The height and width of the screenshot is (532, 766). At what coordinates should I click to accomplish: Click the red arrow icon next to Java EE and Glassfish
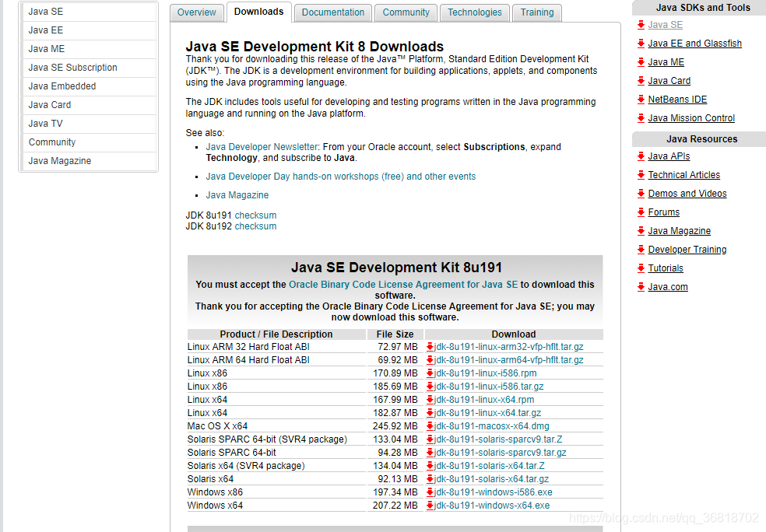(x=641, y=44)
